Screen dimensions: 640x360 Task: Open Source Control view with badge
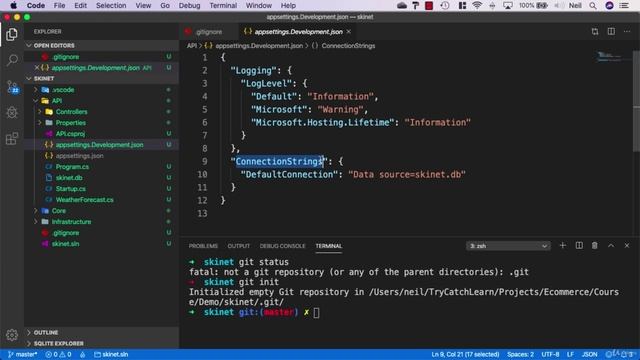12,86
